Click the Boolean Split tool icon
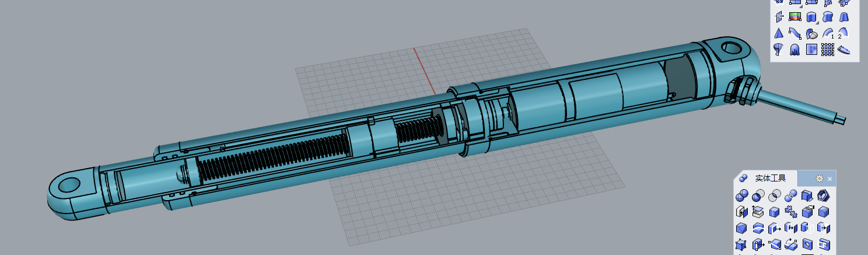This screenshot has height=255, width=868. pyautogui.click(x=791, y=195)
